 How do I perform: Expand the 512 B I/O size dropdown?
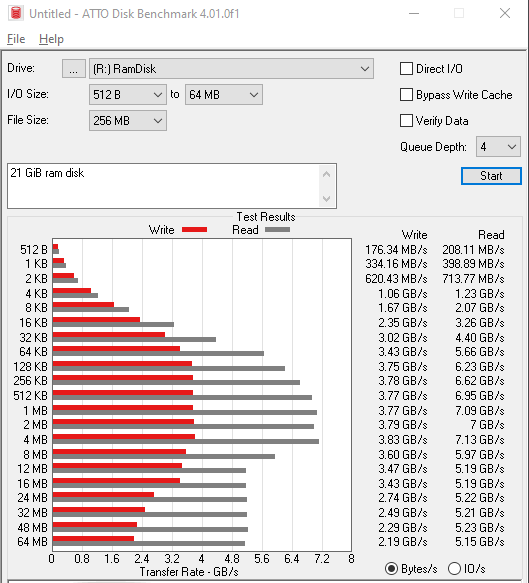[x=128, y=95]
